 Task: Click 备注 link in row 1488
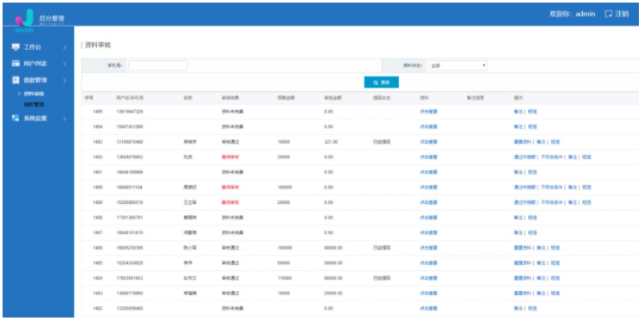518,218
